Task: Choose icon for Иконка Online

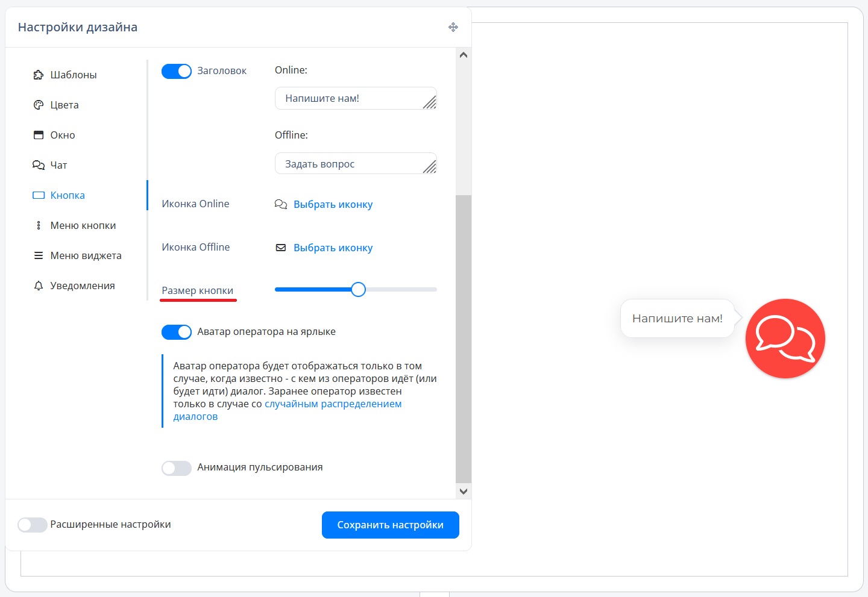Action: [x=333, y=205]
